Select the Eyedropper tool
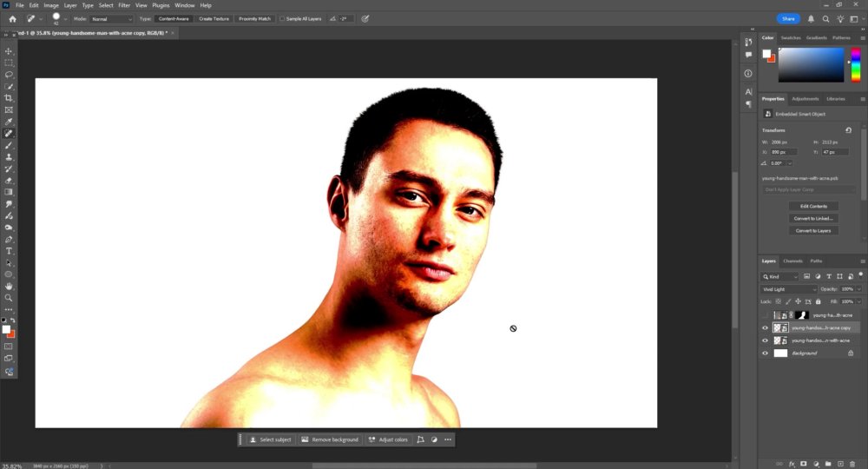 [9, 122]
